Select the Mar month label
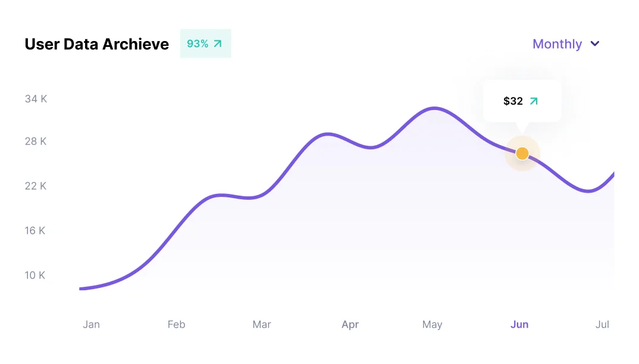 261,324
